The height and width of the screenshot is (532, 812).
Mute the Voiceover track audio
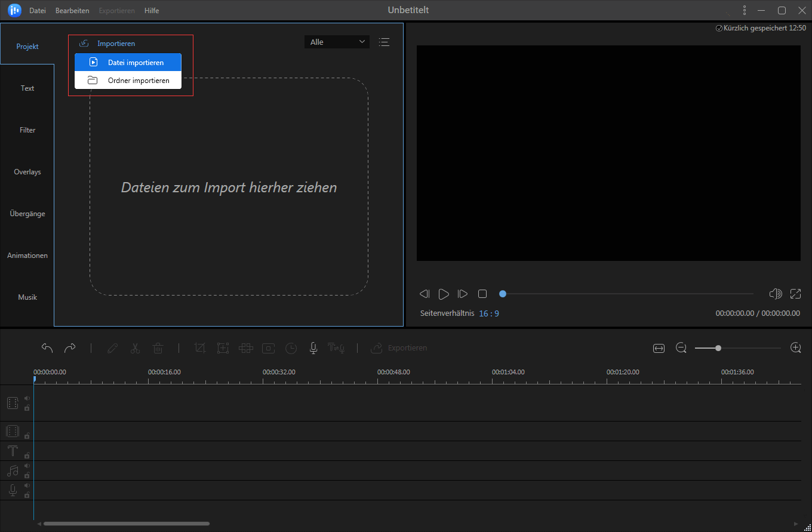(x=27, y=485)
